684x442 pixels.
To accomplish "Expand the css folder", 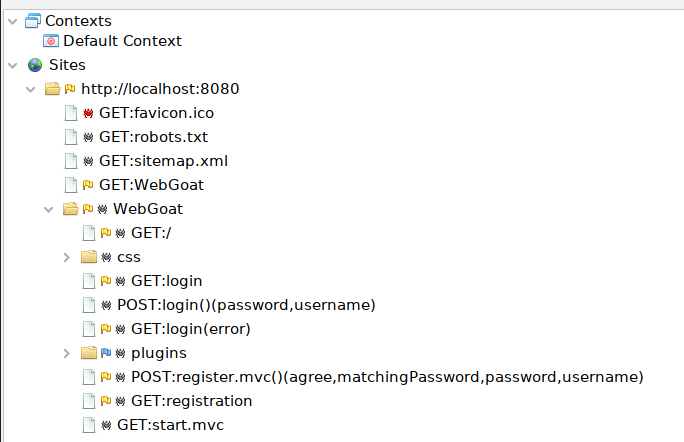I will (x=66, y=257).
